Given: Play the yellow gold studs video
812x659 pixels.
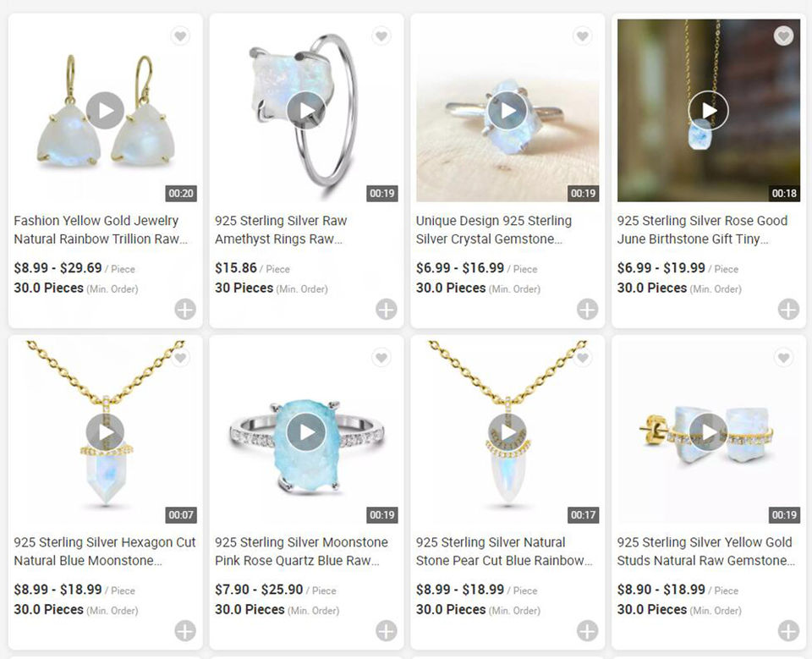Looking at the screenshot, I should [x=709, y=432].
